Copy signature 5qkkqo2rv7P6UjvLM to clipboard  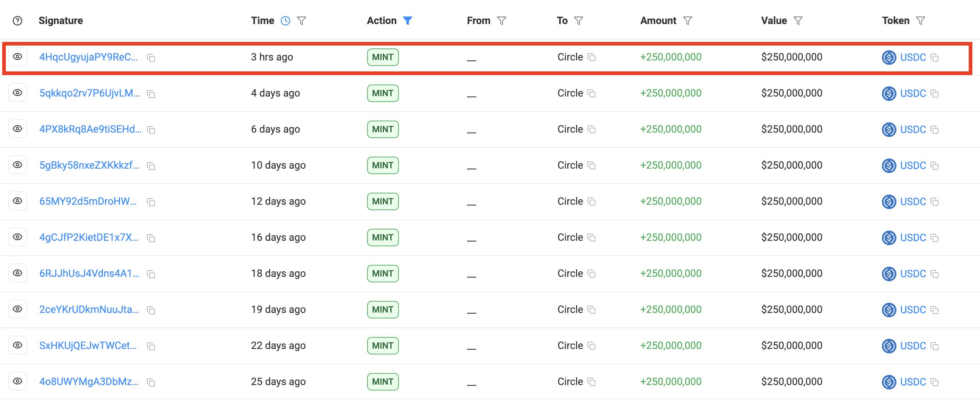coord(151,94)
